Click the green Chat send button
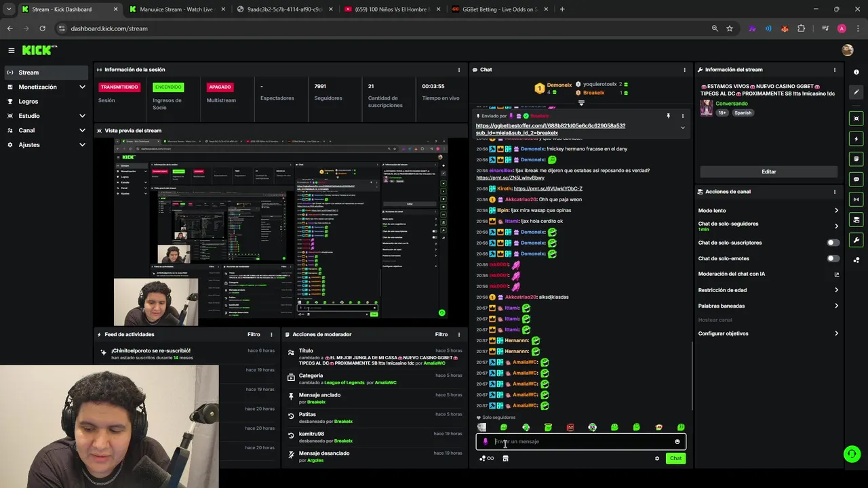This screenshot has height=488, width=868. coord(675,459)
